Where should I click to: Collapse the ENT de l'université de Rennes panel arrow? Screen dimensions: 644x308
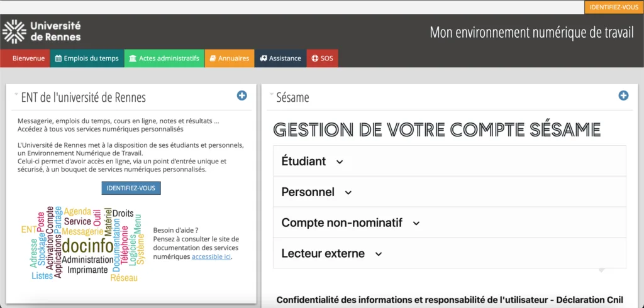(16, 94)
